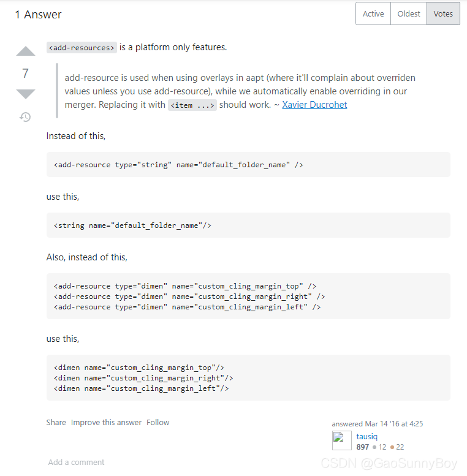Click the Share link under the answer

[x=56, y=422]
